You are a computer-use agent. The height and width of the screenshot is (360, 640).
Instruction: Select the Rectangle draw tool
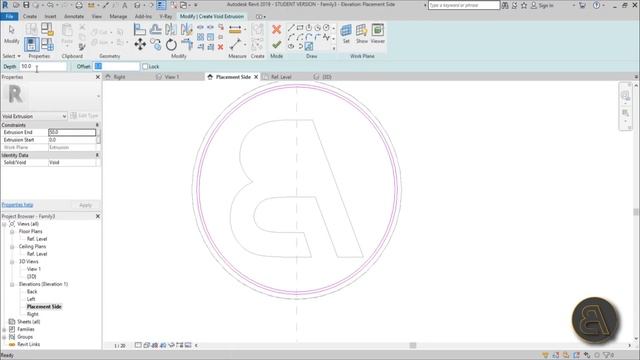point(300,28)
